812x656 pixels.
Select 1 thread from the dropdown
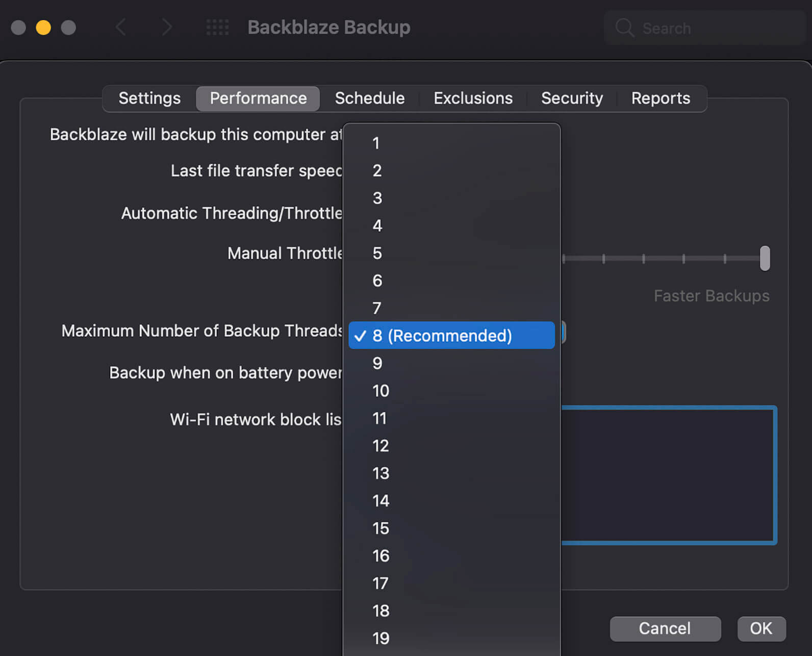click(x=376, y=143)
